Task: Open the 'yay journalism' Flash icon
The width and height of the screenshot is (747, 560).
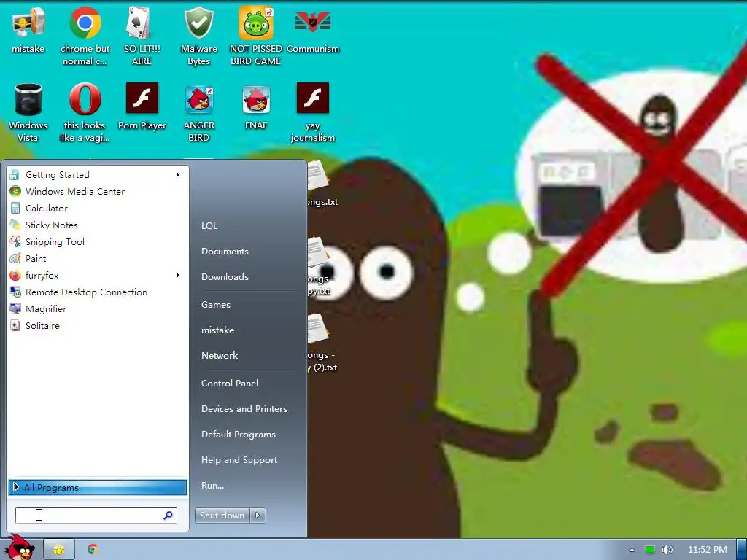Action: pyautogui.click(x=312, y=113)
